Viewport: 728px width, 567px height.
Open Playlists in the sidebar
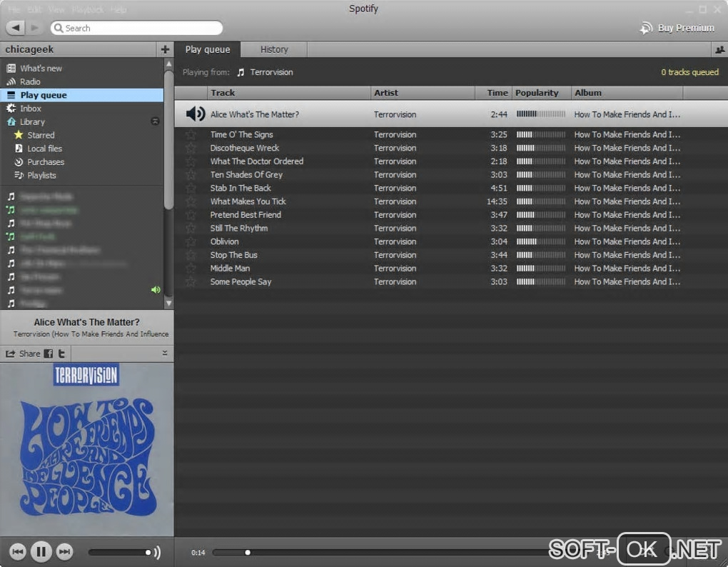(x=41, y=176)
